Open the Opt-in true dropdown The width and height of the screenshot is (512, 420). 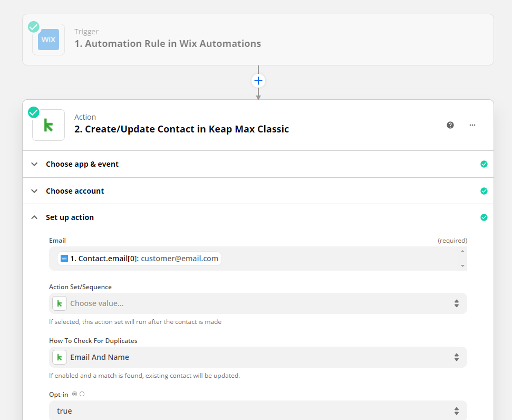258,411
